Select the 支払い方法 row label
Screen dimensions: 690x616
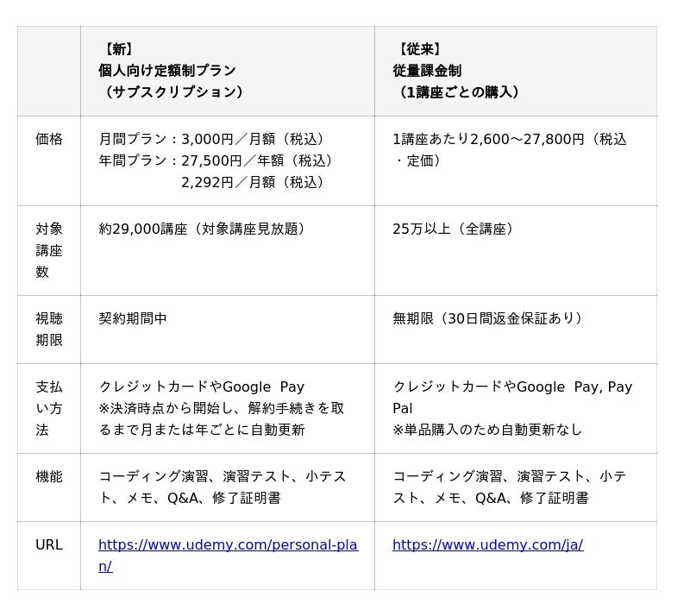pos(49,408)
